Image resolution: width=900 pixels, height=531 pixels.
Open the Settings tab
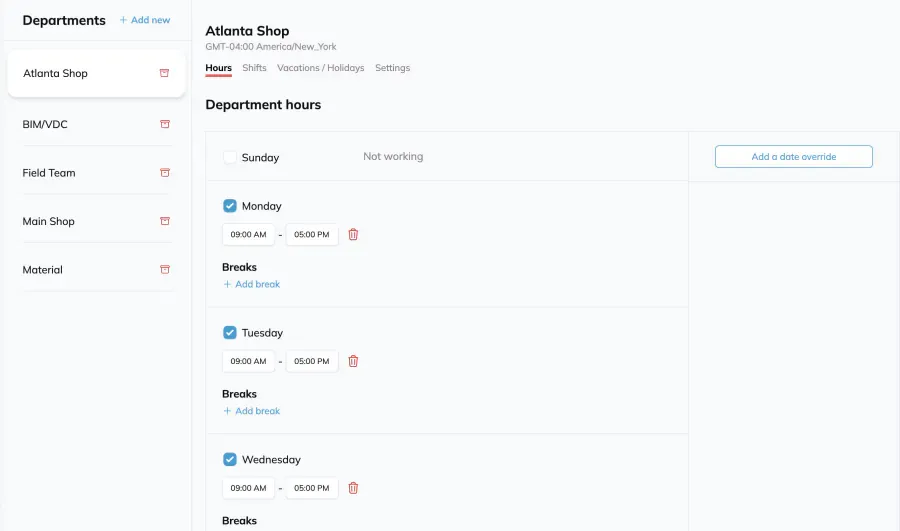point(393,68)
